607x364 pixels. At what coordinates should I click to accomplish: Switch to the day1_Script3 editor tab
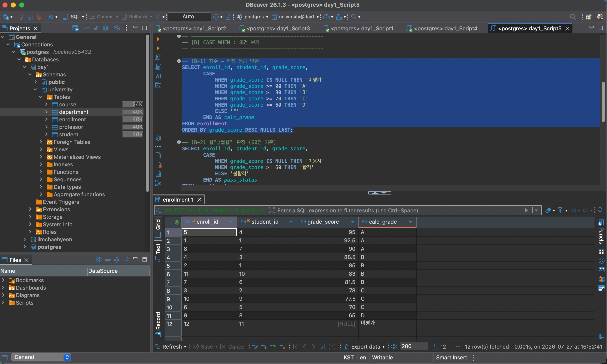(x=274, y=29)
